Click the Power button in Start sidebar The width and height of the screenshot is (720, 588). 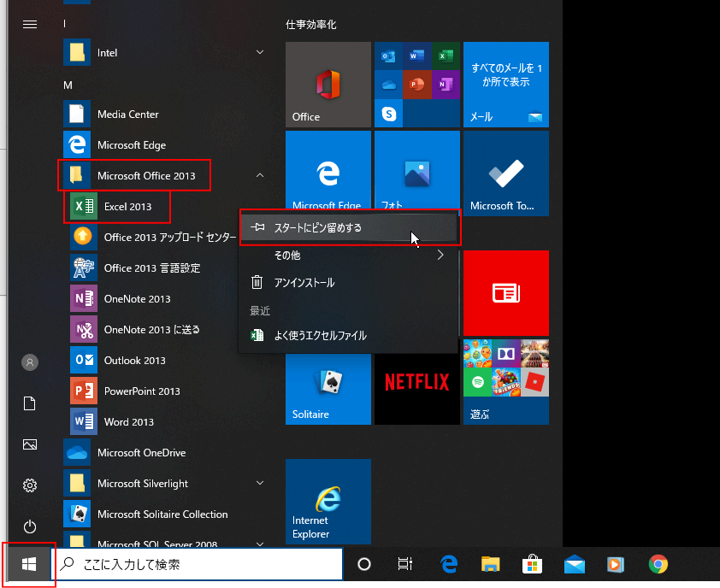point(30,526)
